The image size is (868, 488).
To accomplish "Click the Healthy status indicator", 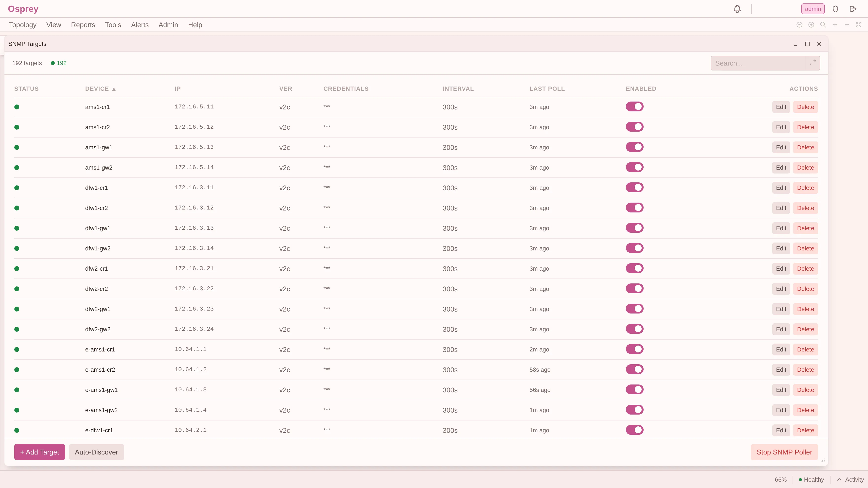I will (811, 480).
